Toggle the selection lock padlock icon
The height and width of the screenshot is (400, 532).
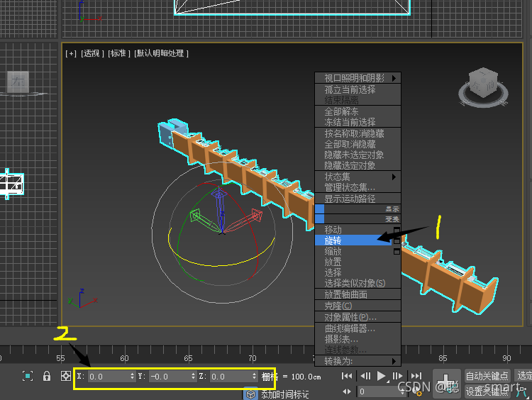[x=47, y=376]
